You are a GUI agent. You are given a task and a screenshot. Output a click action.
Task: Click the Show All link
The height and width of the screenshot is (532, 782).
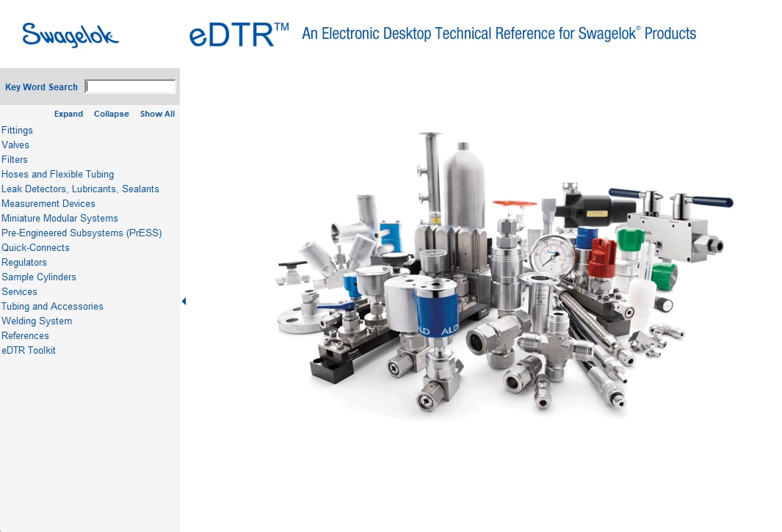157,114
